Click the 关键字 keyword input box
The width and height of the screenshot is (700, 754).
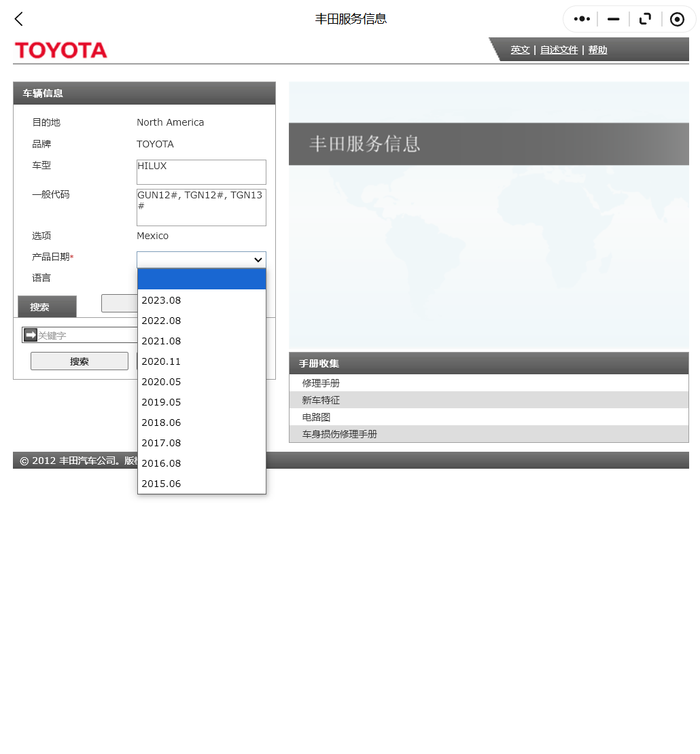88,334
